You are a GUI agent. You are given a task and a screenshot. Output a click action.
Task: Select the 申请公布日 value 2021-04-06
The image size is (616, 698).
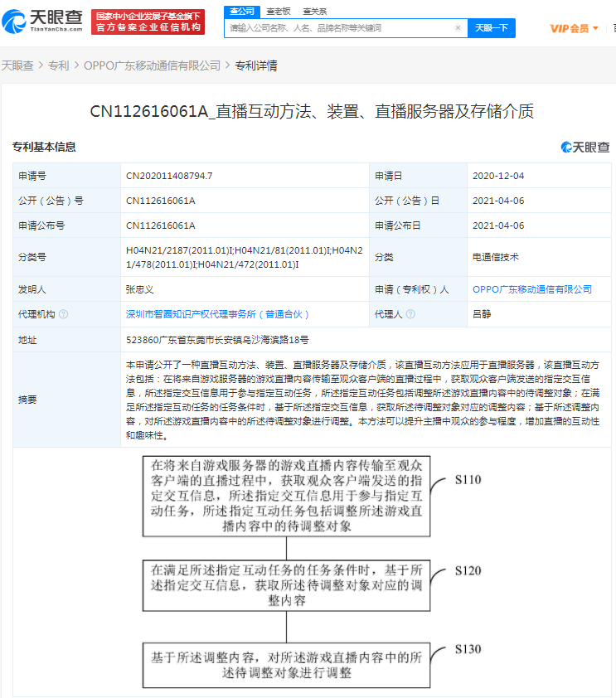click(498, 225)
